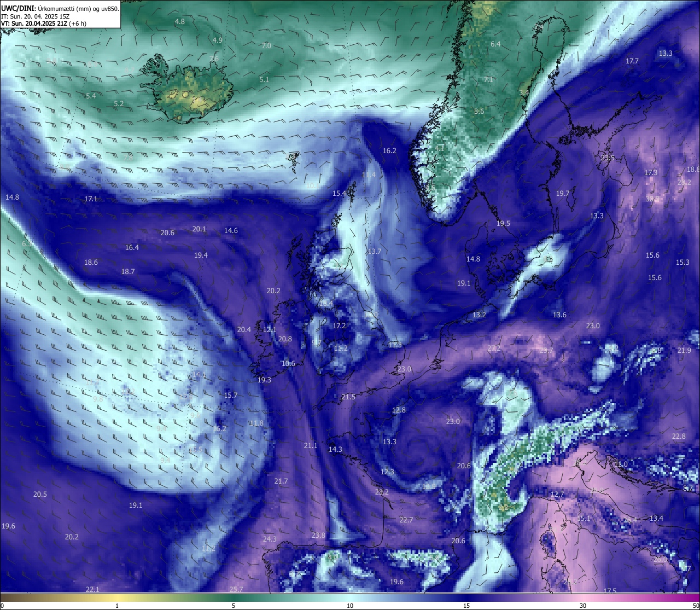Click the 14.6 map value
The image size is (700, 610).
(x=231, y=230)
